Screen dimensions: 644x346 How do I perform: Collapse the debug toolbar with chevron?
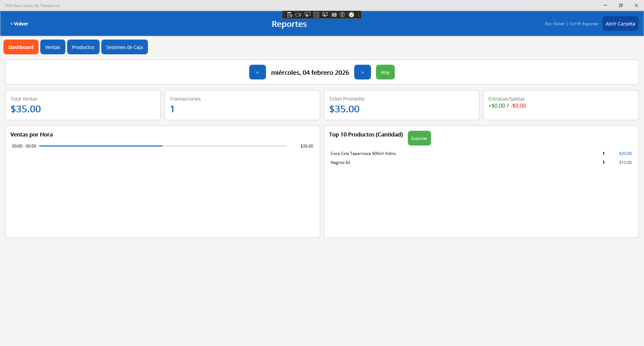coord(359,15)
